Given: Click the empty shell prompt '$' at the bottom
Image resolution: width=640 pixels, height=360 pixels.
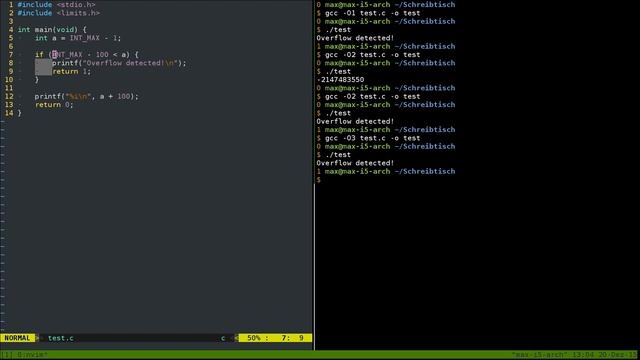Looking at the screenshot, I should click(x=318, y=180).
